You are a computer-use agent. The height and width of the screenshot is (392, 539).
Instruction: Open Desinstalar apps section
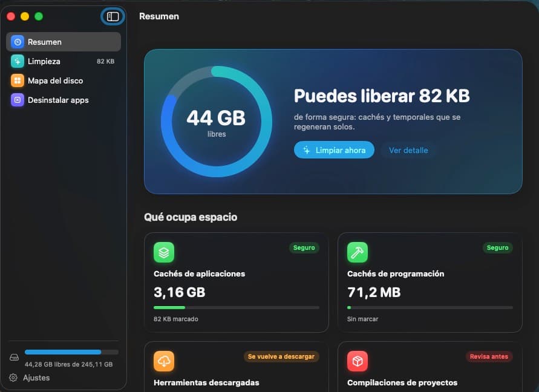(x=64, y=100)
